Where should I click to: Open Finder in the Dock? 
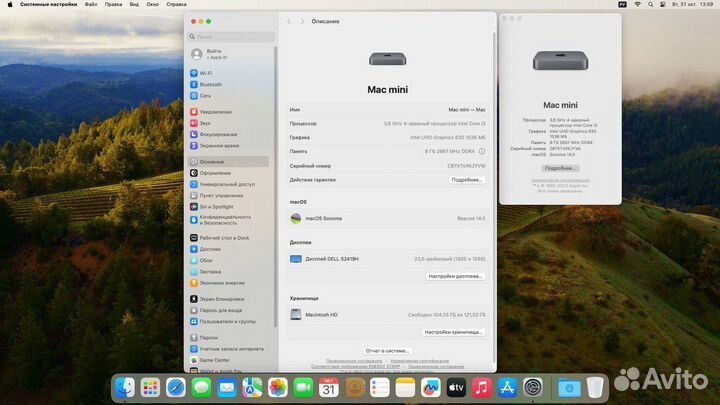click(x=125, y=388)
